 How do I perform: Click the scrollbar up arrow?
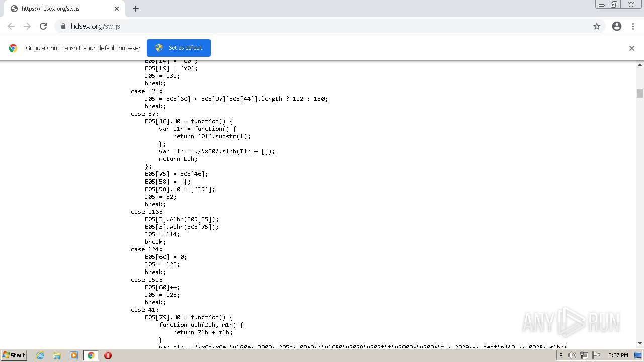[640, 65]
